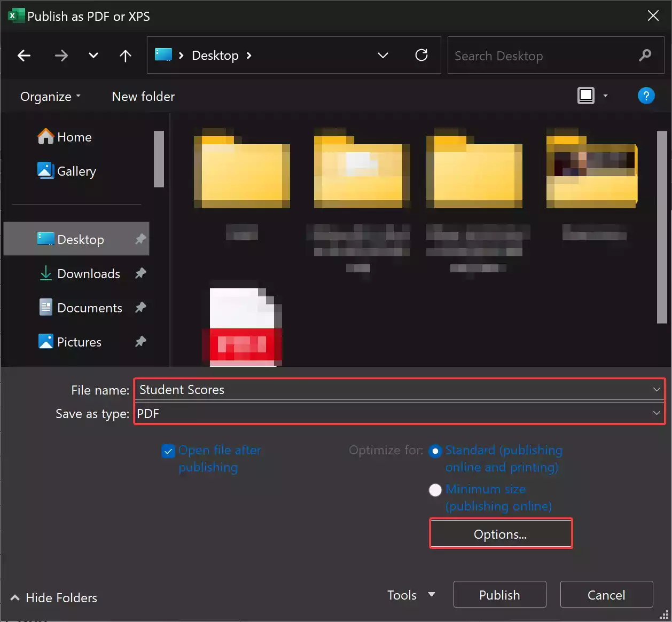Screen dimensions: 672x622
Task: Go up one folder level
Action: click(126, 56)
